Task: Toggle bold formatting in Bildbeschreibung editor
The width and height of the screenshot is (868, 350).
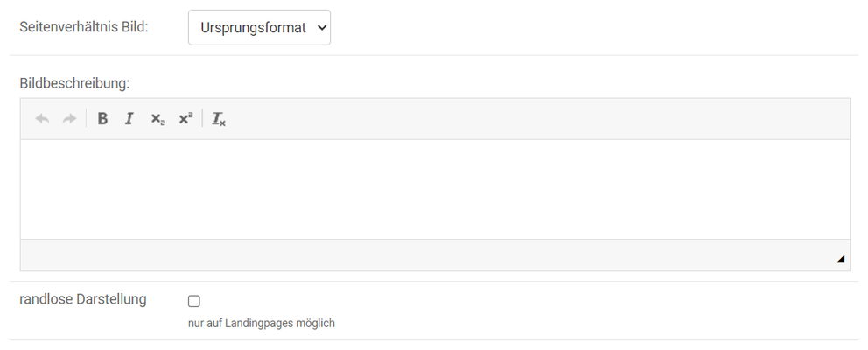Action: coord(102,119)
